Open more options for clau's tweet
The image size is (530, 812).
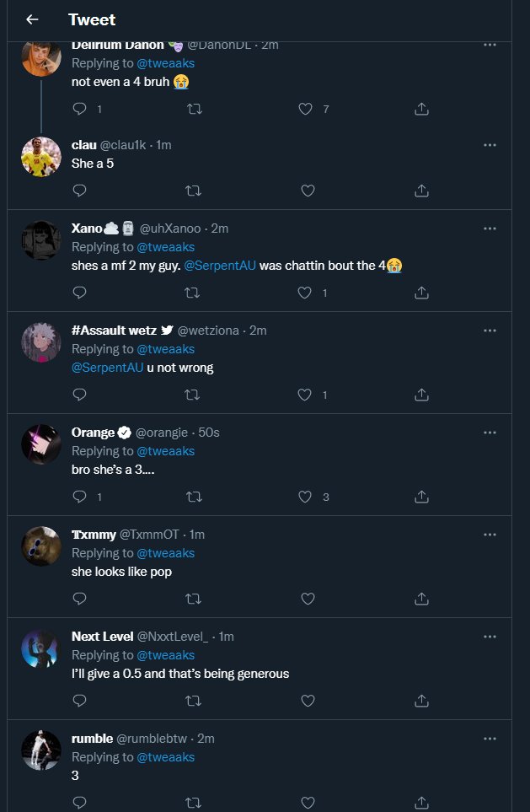click(490, 145)
